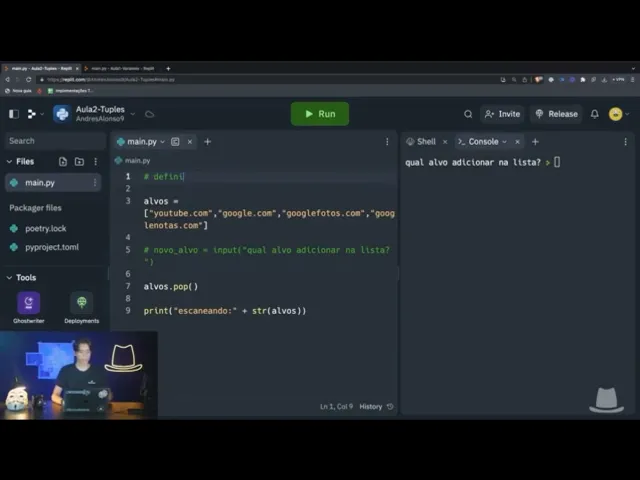Click the format icon on main.py tab
The height and width of the screenshot is (480, 640).
(175, 142)
